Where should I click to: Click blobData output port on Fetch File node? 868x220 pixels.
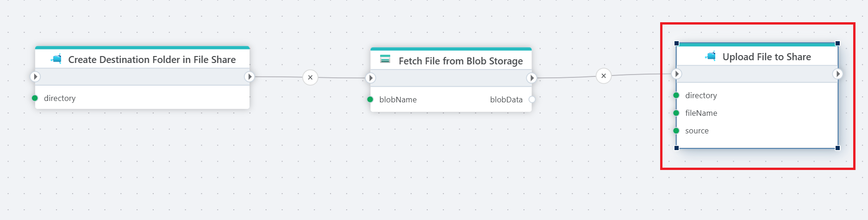(x=532, y=99)
